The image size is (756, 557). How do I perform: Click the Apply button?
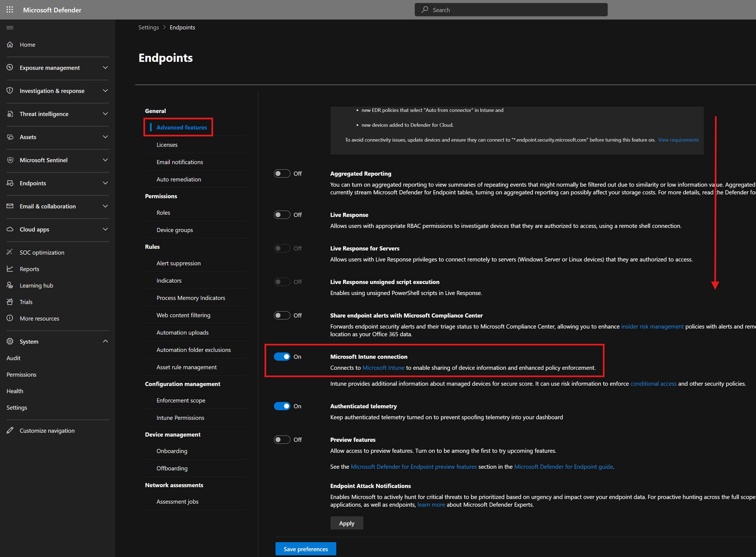tap(347, 523)
